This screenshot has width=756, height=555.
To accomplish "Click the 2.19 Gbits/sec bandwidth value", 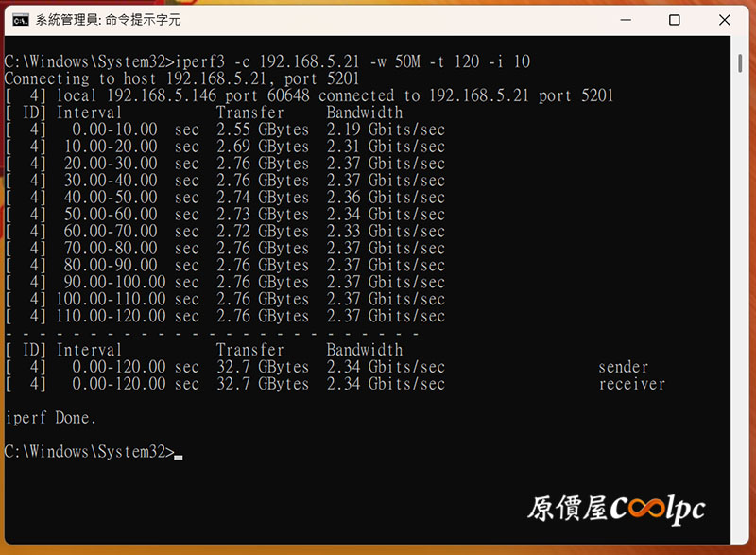I will click(x=386, y=130).
